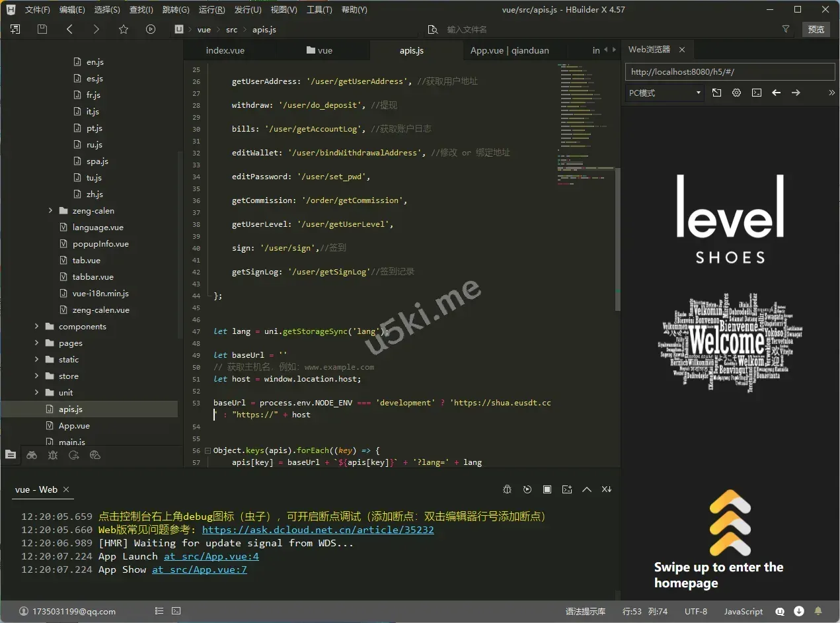
Task: Open browser settings via the gear icon
Action: [x=736, y=93]
